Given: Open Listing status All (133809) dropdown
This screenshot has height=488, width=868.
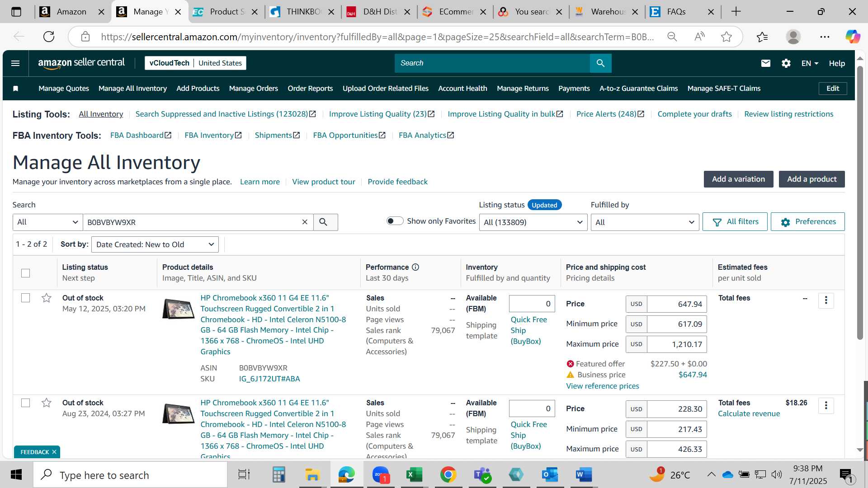Looking at the screenshot, I should click(x=533, y=222).
